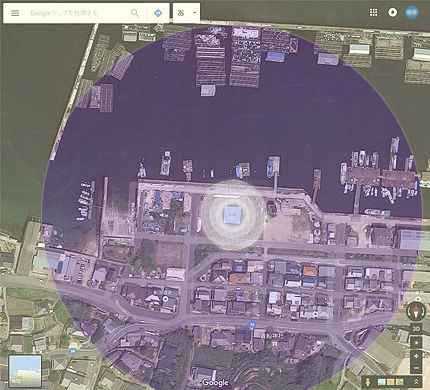
Task: Open directions with the blue diamond icon
Action: (x=158, y=13)
